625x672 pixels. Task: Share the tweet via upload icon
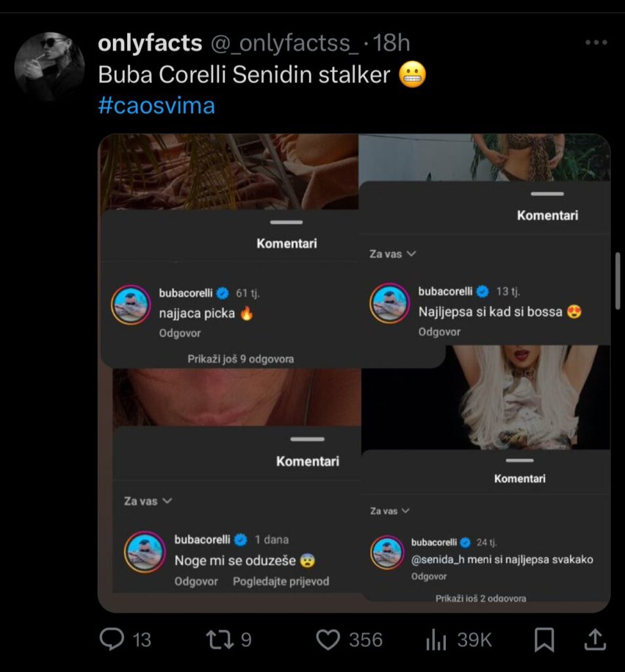(x=594, y=639)
